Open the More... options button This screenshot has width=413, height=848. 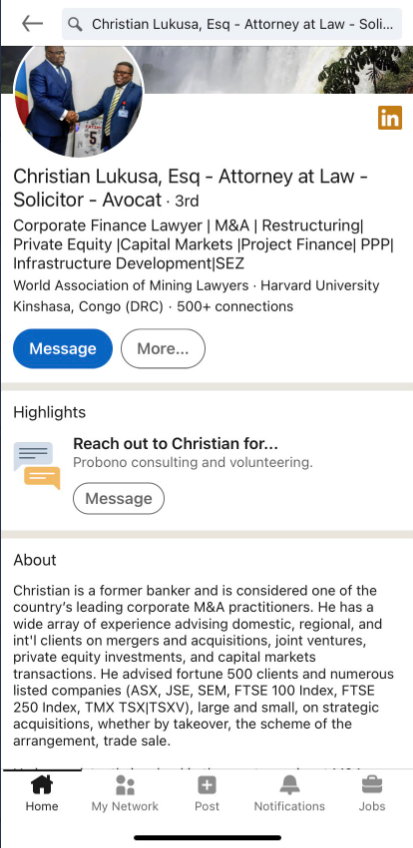tap(163, 348)
